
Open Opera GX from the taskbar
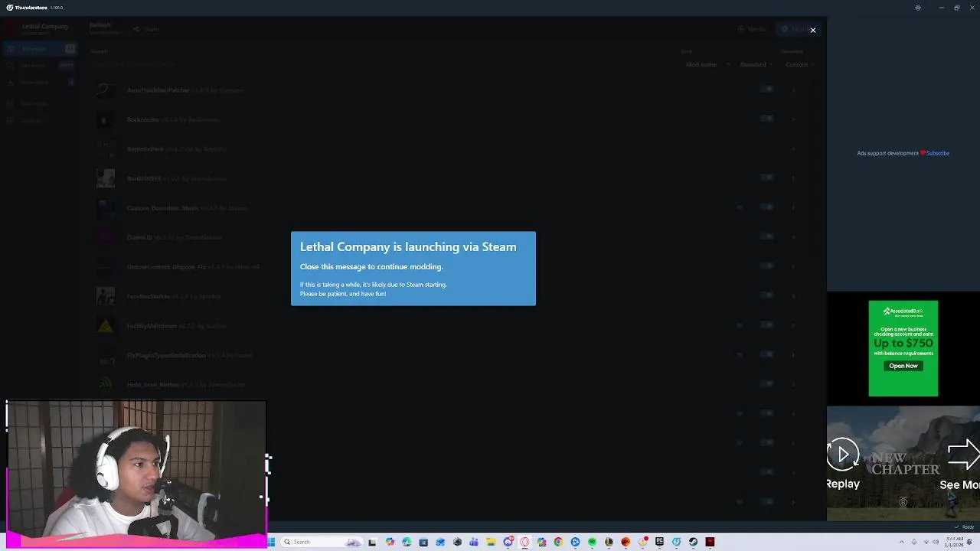pos(524,542)
